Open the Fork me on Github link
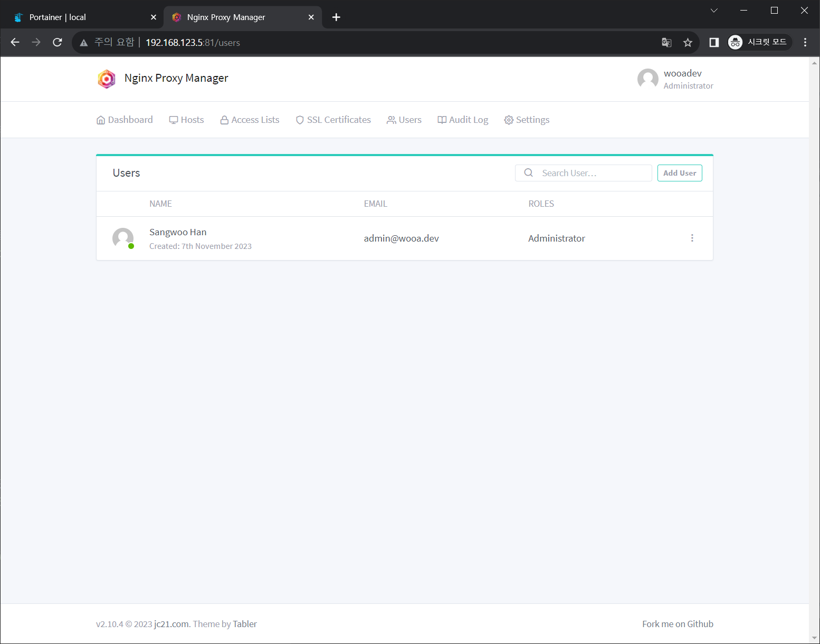Image resolution: width=820 pixels, height=644 pixels. pyautogui.click(x=678, y=623)
